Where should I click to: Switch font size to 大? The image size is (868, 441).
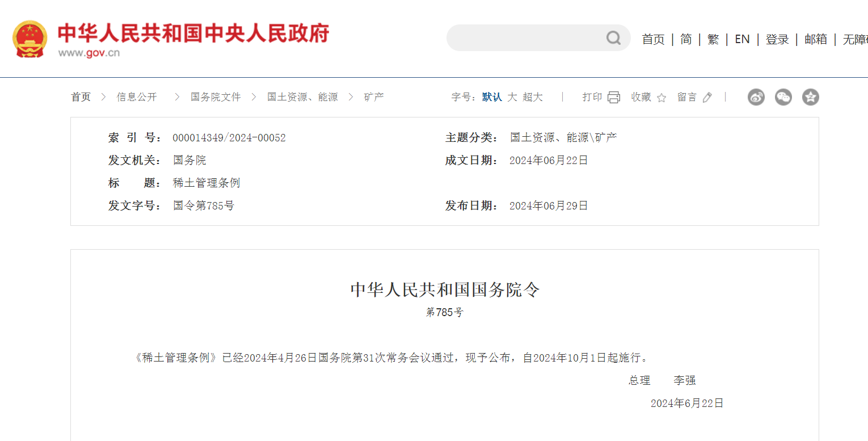pyautogui.click(x=512, y=97)
